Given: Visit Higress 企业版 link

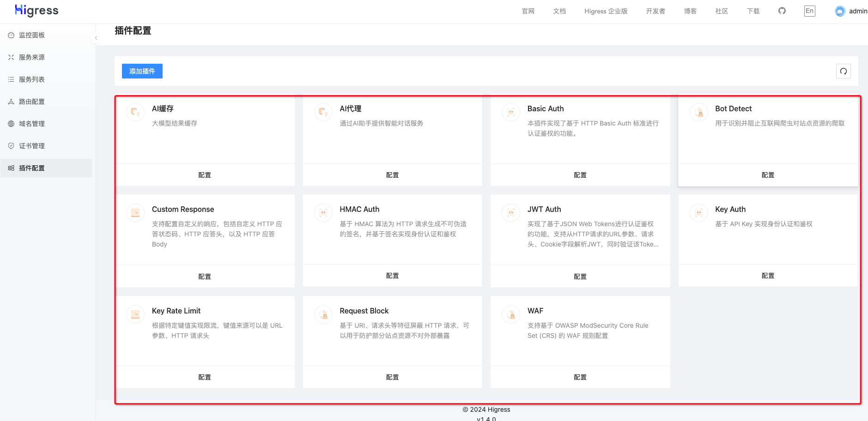Looking at the screenshot, I should (606, 11).
